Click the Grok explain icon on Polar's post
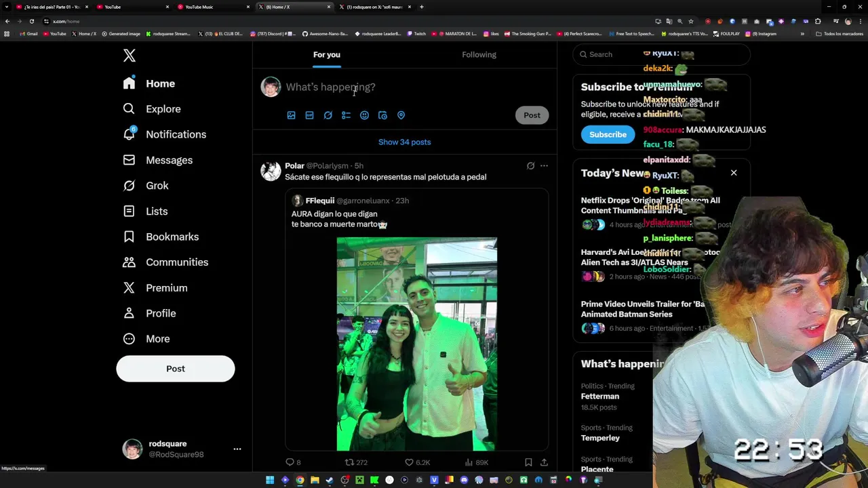The height and width of the screenshot is (488, 868). click(x=530, y=165)
